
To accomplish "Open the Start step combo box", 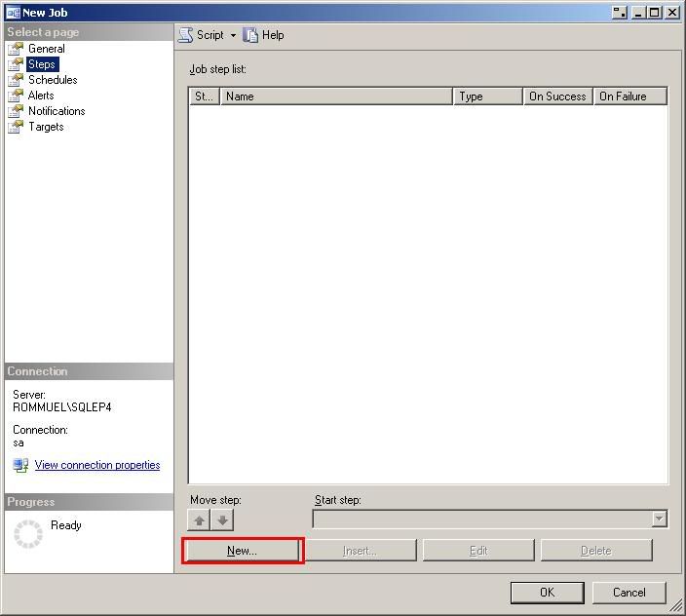I will tap(490, 520).
